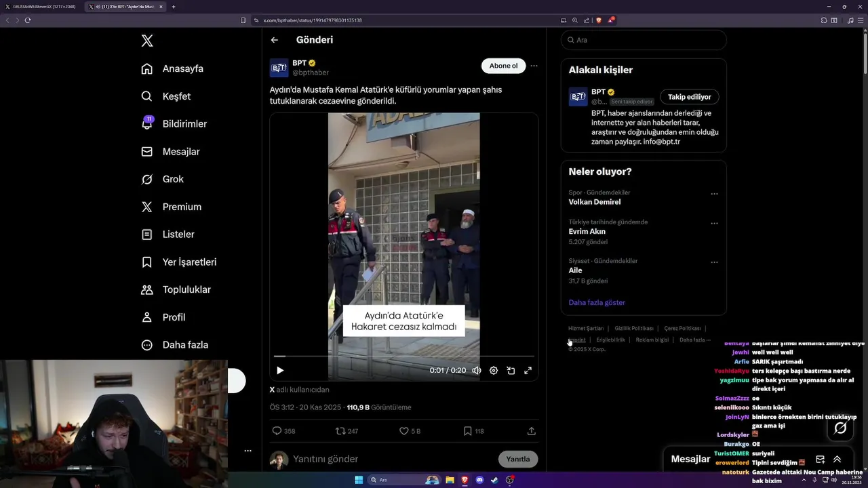Toggle picture-in-picture for the video
The image size is (868, 488).
pos(511,371)
